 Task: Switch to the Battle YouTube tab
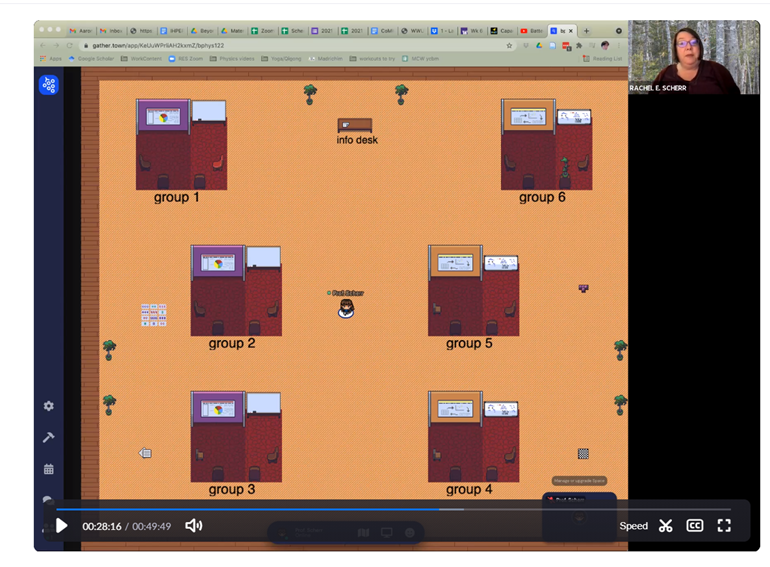coord(532,30)
